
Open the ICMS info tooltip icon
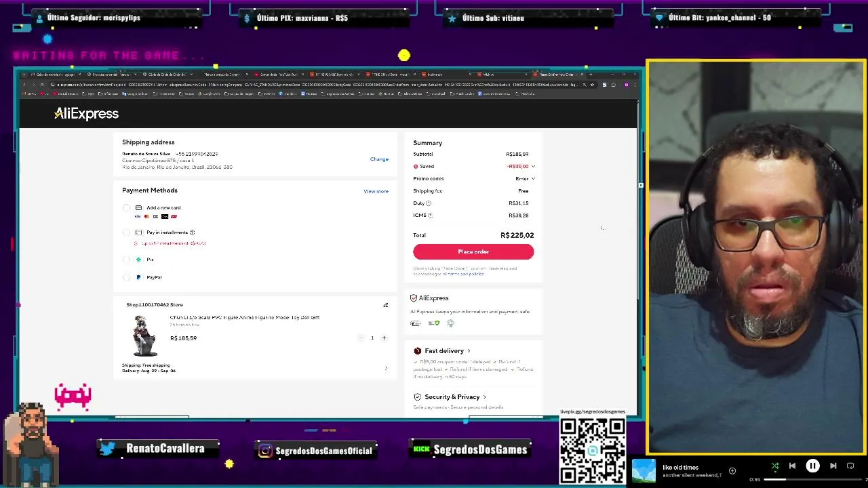pyautogui.click(x=430, y=216)
